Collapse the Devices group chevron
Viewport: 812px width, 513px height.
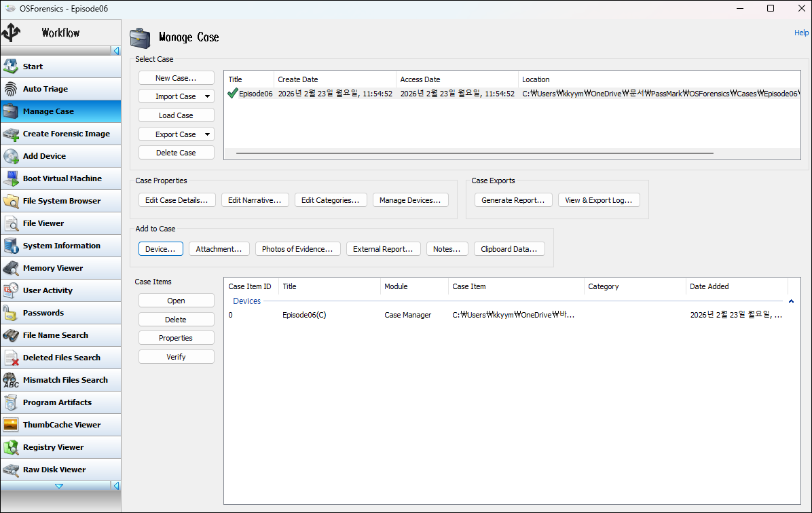(791, 301)
